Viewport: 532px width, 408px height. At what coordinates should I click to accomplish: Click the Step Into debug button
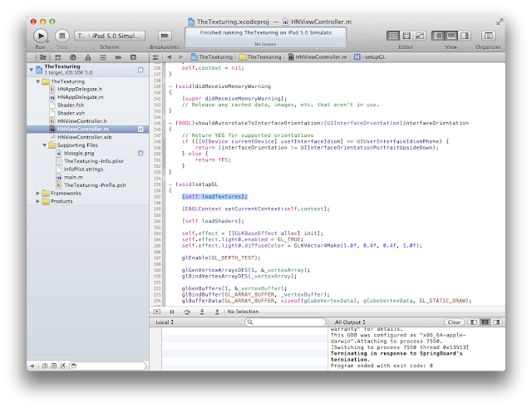pyautogui.click(x=202, y=312)
